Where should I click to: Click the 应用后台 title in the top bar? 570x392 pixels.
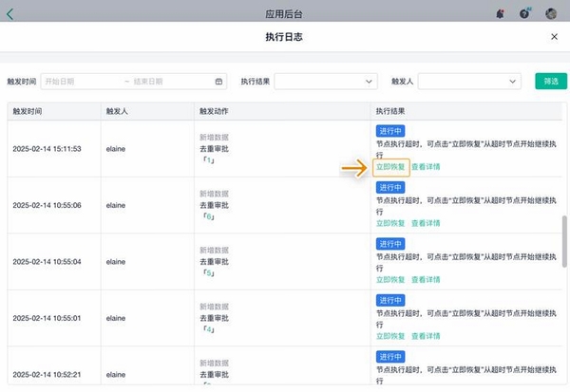(x=284, y=14)
